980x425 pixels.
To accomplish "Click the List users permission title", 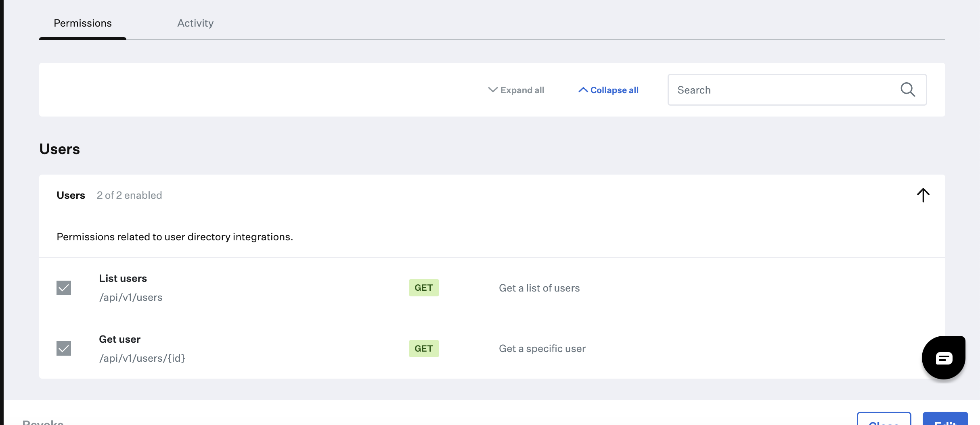I will (x=123, y=278).
